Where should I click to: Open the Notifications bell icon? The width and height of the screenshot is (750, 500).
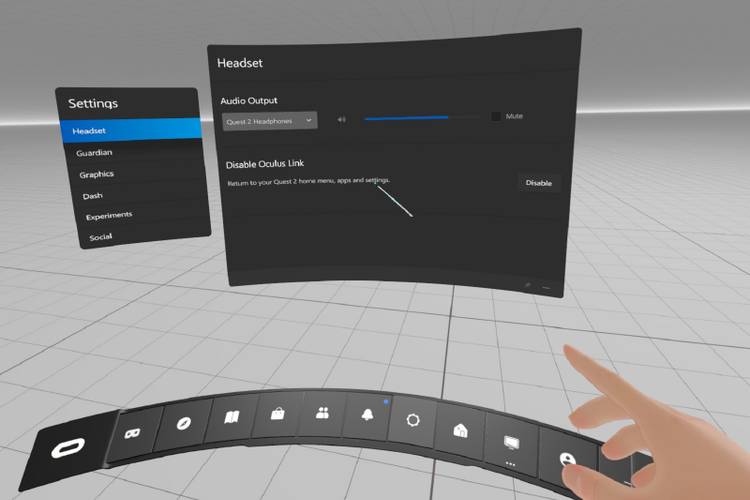pyautogui.click(x=366, y=414)
